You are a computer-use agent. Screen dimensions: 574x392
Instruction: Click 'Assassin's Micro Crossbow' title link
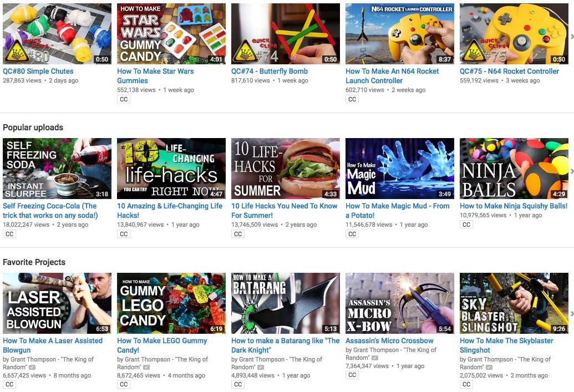coord(389,341)
